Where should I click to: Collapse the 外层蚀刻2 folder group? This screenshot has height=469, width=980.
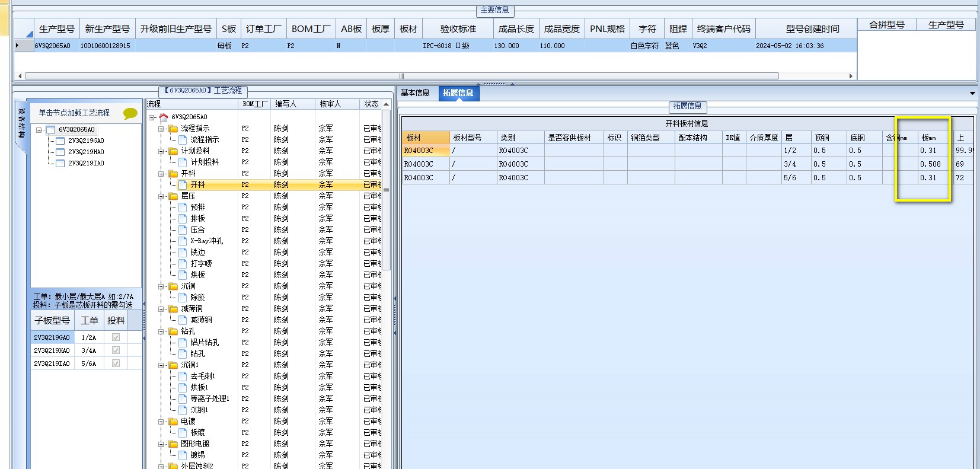pyautogui.click(x=161, y=466)
